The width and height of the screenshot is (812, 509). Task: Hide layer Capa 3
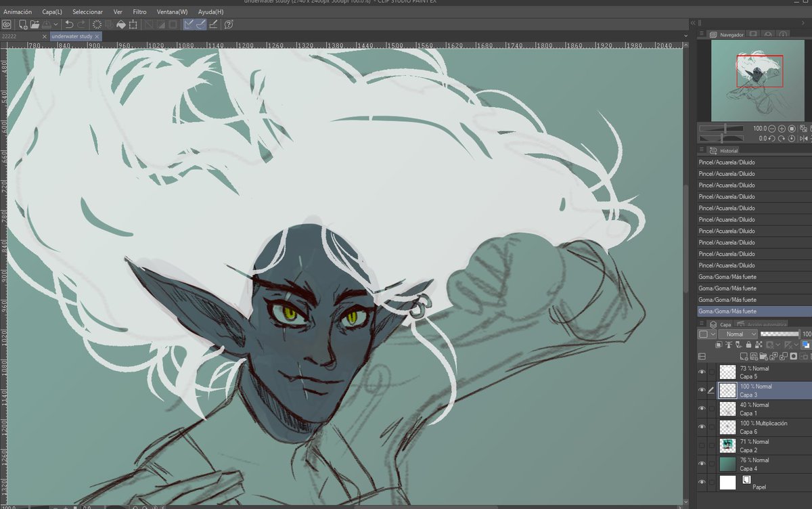[x=702, y=391]
